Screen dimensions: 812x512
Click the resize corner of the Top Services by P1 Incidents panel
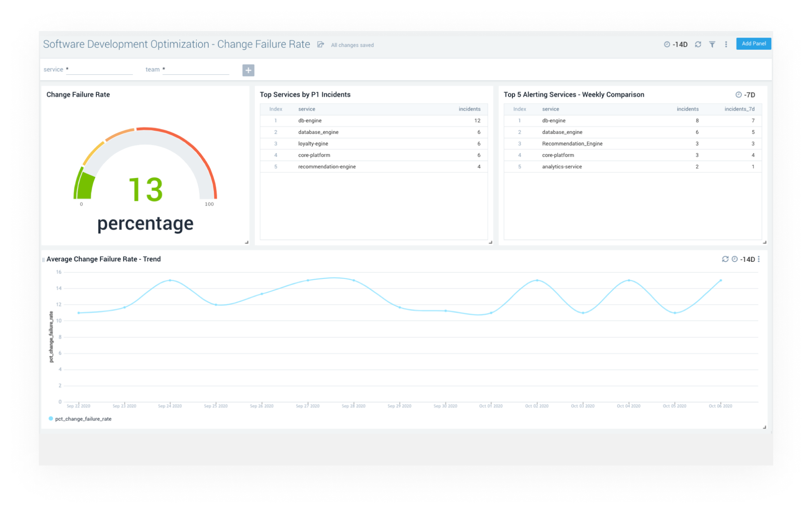click(x=491, y=242)
